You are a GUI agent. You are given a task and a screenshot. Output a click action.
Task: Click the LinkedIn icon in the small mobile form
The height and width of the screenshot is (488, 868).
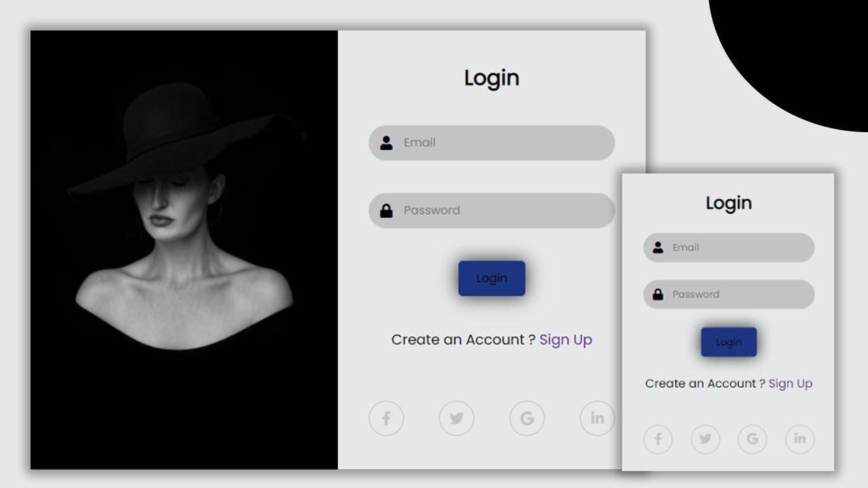800,439
